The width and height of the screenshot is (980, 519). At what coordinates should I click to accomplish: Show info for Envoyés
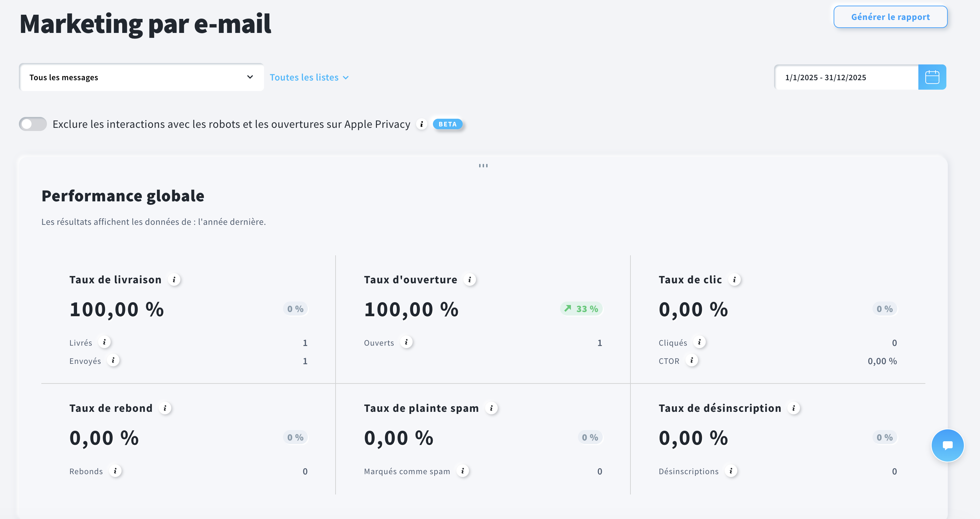pyautogui.click(x=113, y=360)
